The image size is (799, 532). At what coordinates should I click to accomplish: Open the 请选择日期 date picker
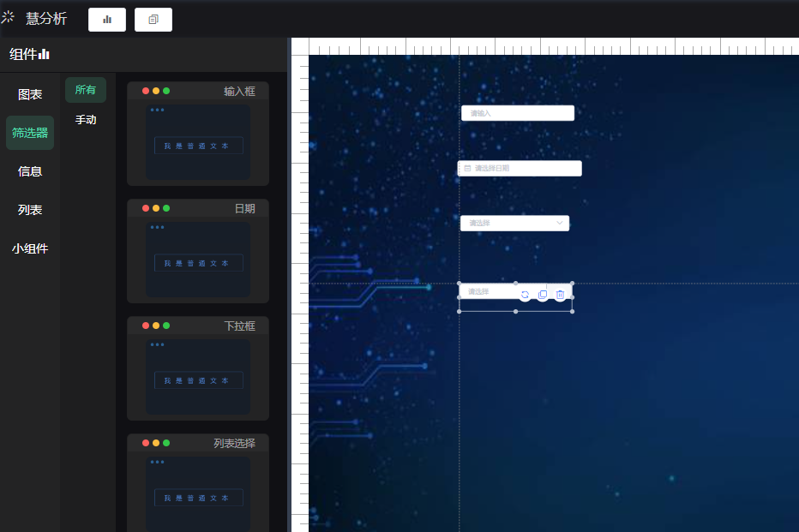pyautogui.click(x=525, y=169)
